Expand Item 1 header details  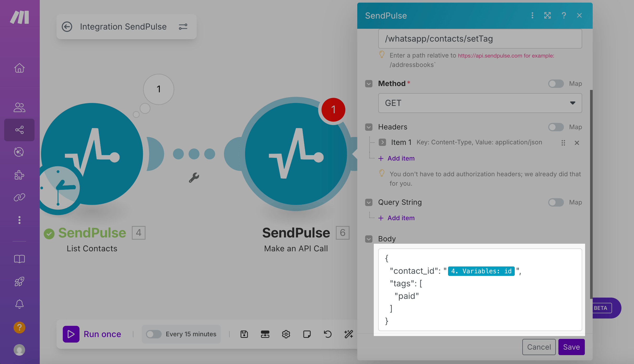tap(382, 142)
